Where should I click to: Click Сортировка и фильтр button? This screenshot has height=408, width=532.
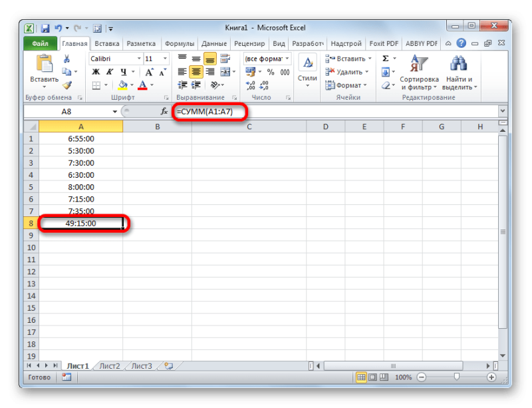419,73
